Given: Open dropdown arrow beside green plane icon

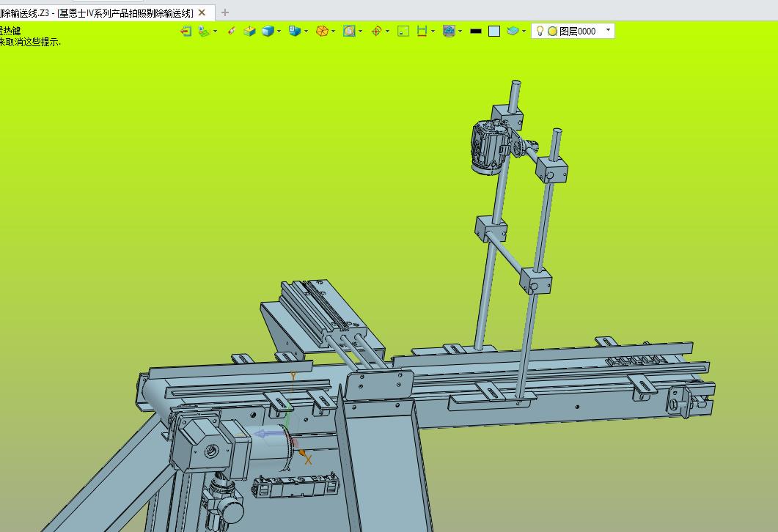Looking at the screenshot, I should (x=216, y=32).
